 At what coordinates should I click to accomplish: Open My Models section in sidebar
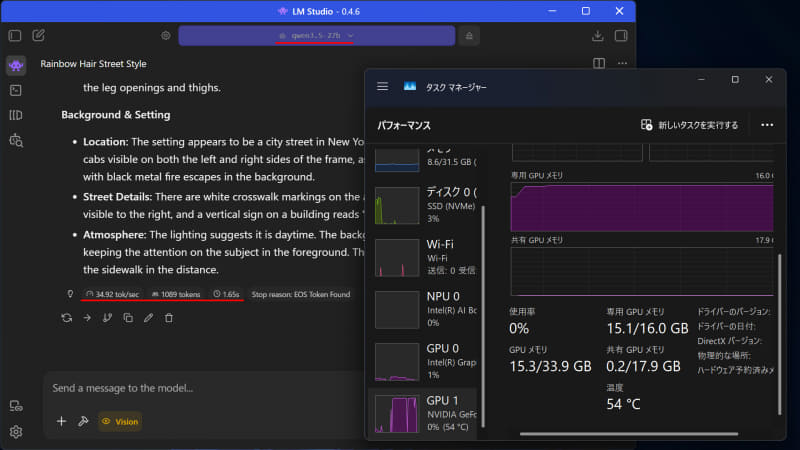[16, 115]
